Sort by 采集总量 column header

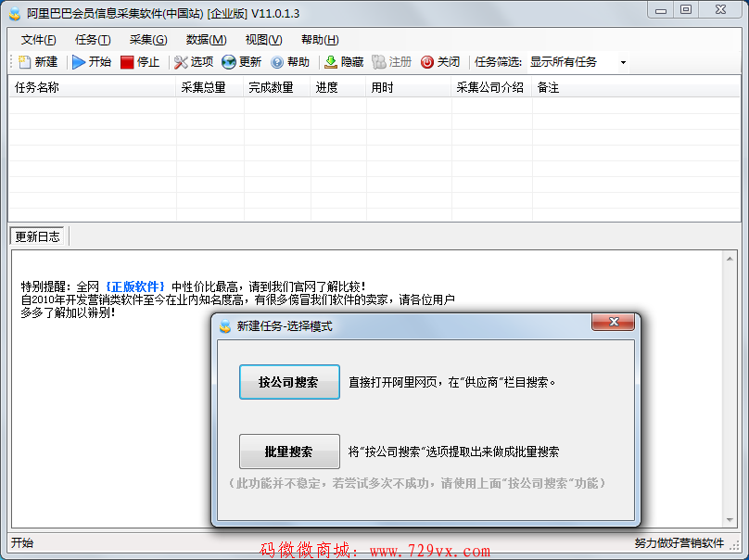click(209, 87)
